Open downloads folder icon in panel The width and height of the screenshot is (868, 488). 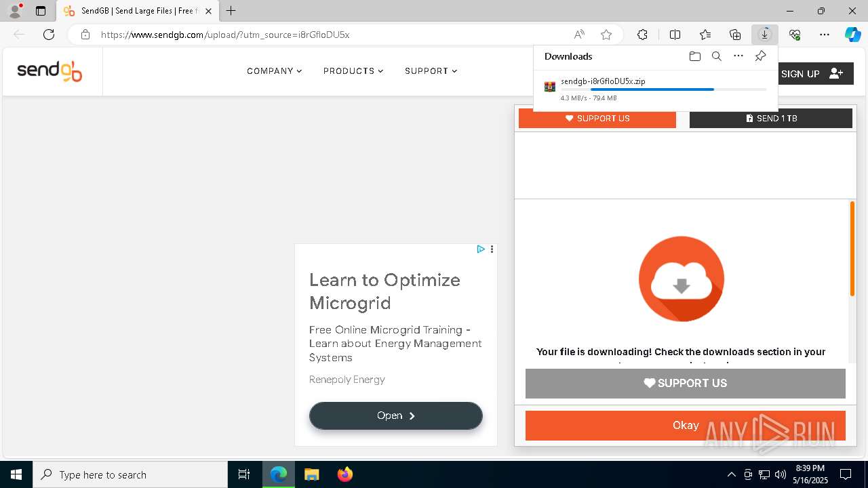tap(694, 56)
